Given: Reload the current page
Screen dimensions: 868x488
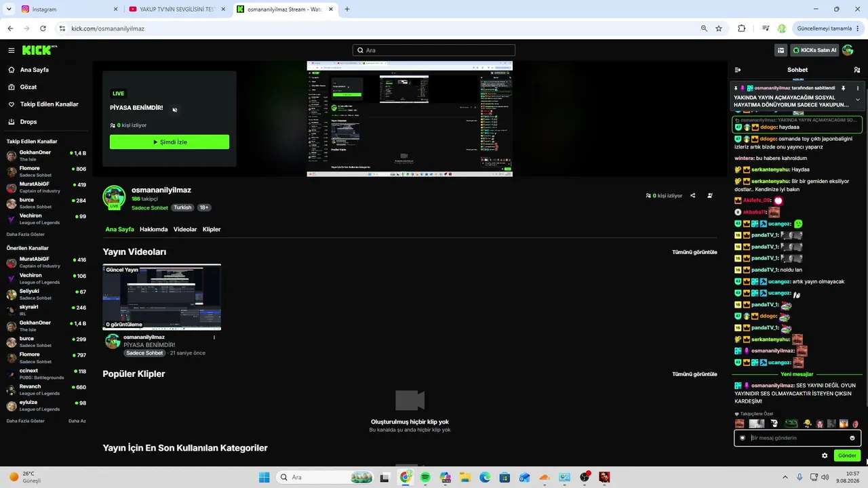Looking at the screenshot, I should coord(43,28).
